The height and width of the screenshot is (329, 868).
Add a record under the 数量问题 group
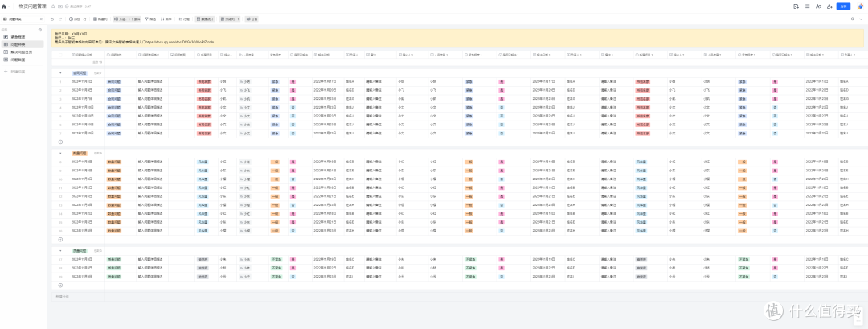point(61,239)
